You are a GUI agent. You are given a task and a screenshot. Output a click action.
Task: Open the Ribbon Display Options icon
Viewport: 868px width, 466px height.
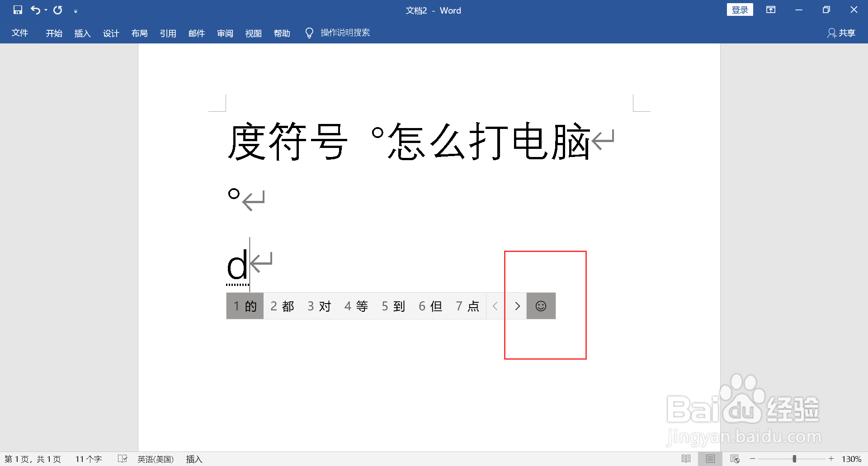pos(771,10)
